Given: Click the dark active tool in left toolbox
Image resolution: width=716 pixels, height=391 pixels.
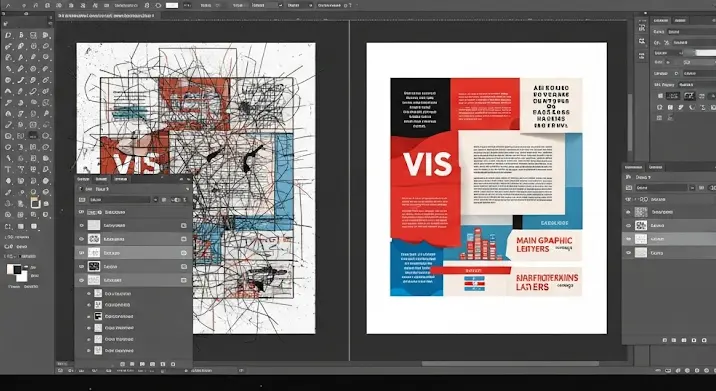Looking at the screenshot, I should coord(33,135).
